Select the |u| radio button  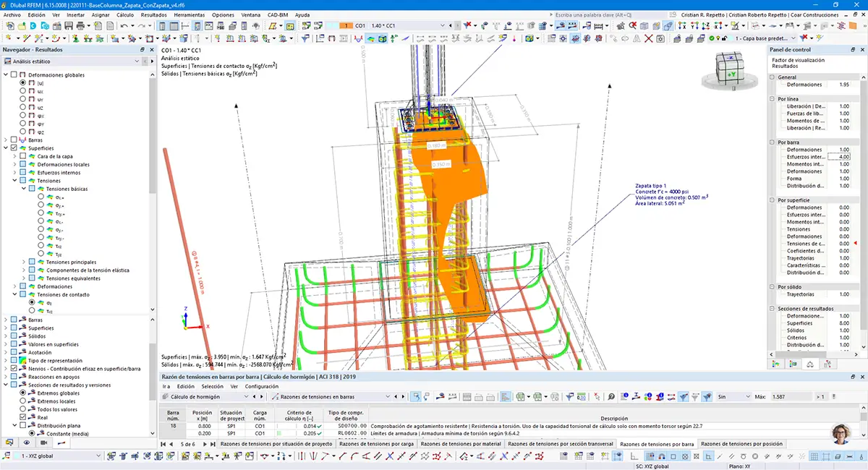coord(23,83)
